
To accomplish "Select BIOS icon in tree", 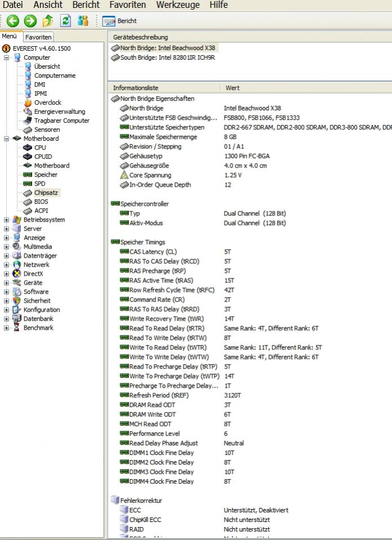I will pos(28,202).
